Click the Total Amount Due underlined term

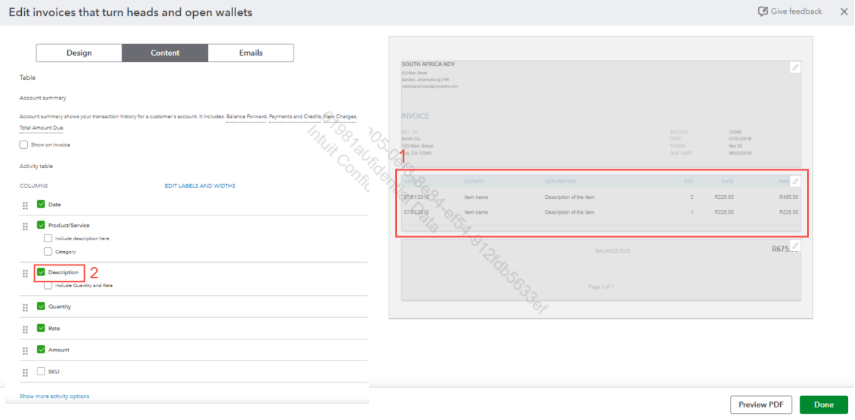pyautogui.click(x=41, y=128)
